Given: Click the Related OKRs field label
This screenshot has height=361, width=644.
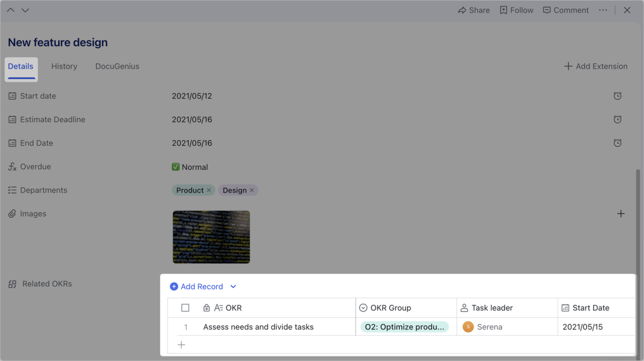Looking at the screenshot, I should (47, 284).
